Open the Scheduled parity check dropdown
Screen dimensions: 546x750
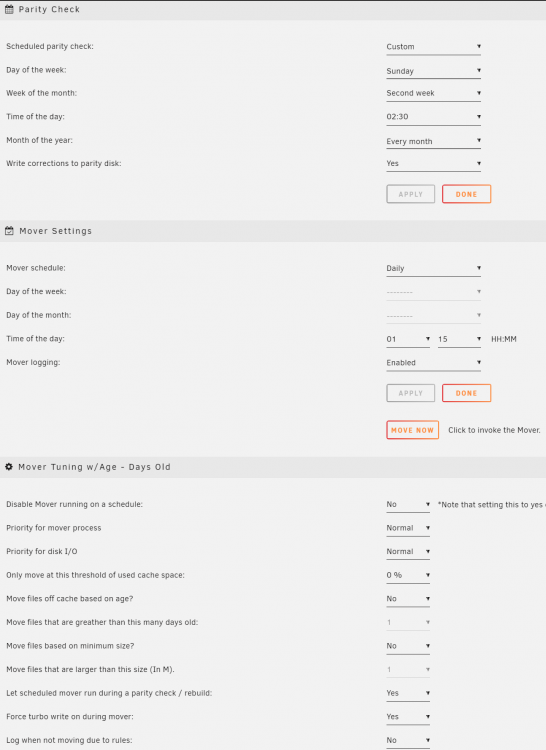point(434,47)
